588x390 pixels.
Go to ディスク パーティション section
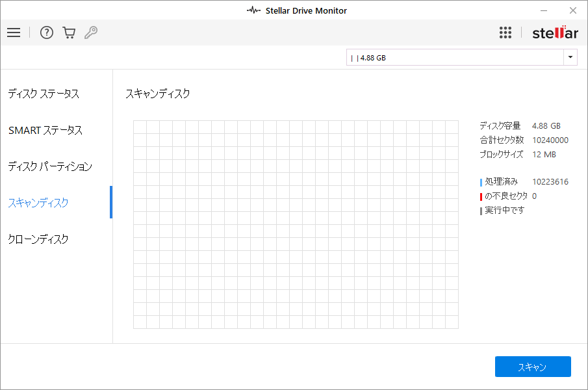tap(50, 166)
